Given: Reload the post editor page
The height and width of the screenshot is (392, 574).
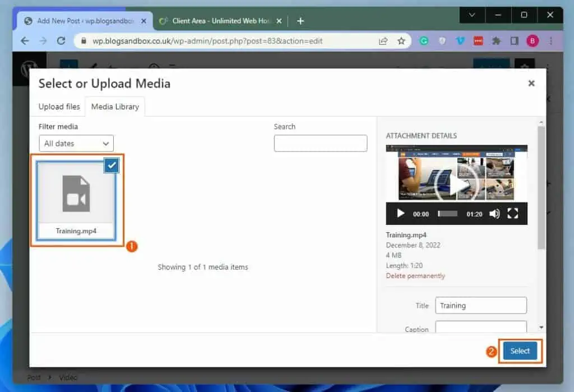Looking at the screenshot, I should click(x=61, y=40).
